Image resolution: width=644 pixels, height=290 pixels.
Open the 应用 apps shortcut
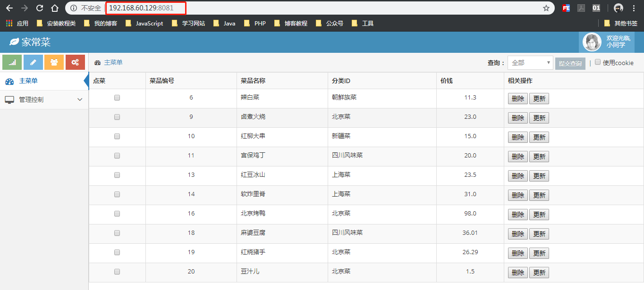(17, 23)
